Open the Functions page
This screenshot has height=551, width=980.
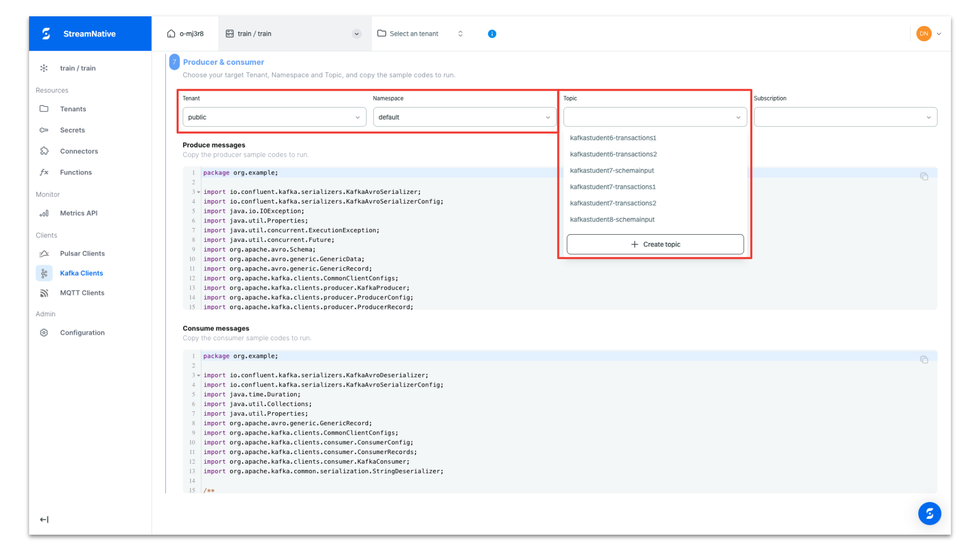(x=76, y=172)
